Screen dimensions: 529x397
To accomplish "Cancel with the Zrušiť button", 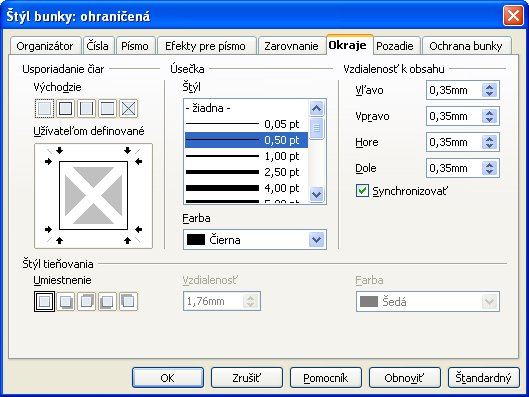I will (x=247, y=378).
